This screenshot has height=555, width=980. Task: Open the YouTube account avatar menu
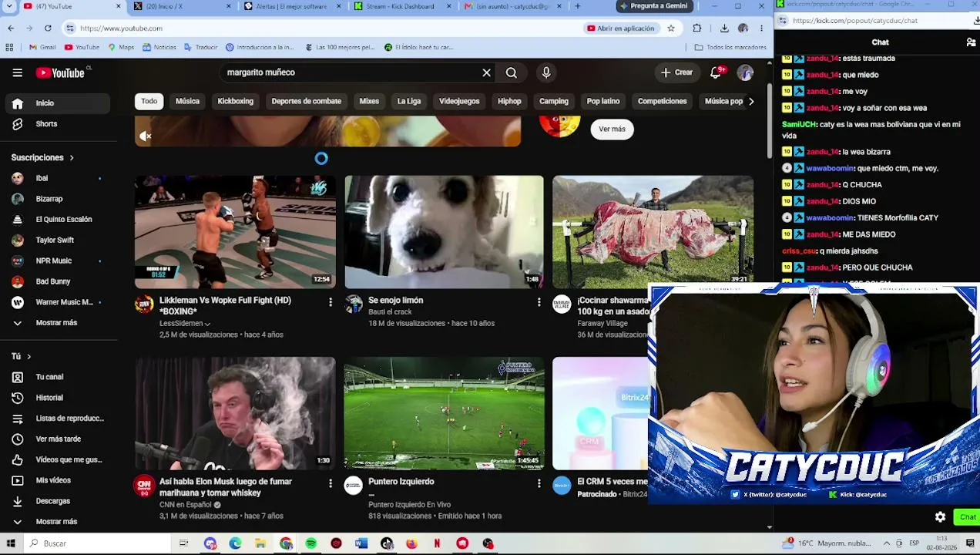(x=745, y=72)
